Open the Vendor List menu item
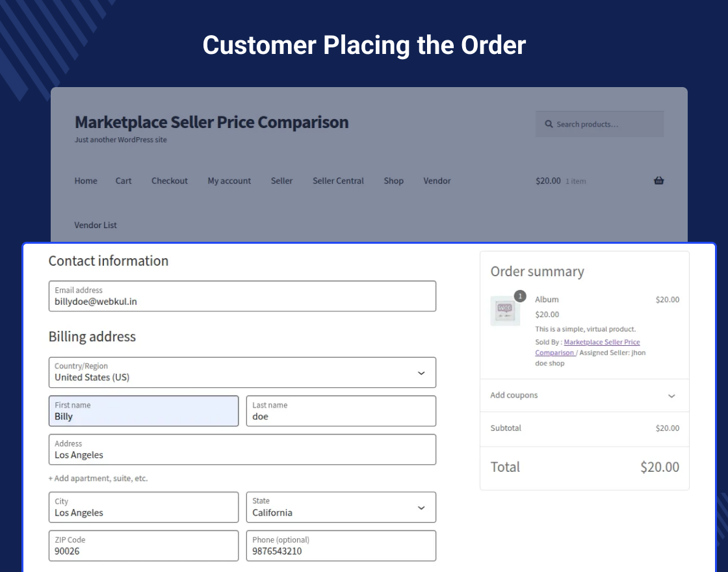Viewport: 728px width, 572px height. 96,225
